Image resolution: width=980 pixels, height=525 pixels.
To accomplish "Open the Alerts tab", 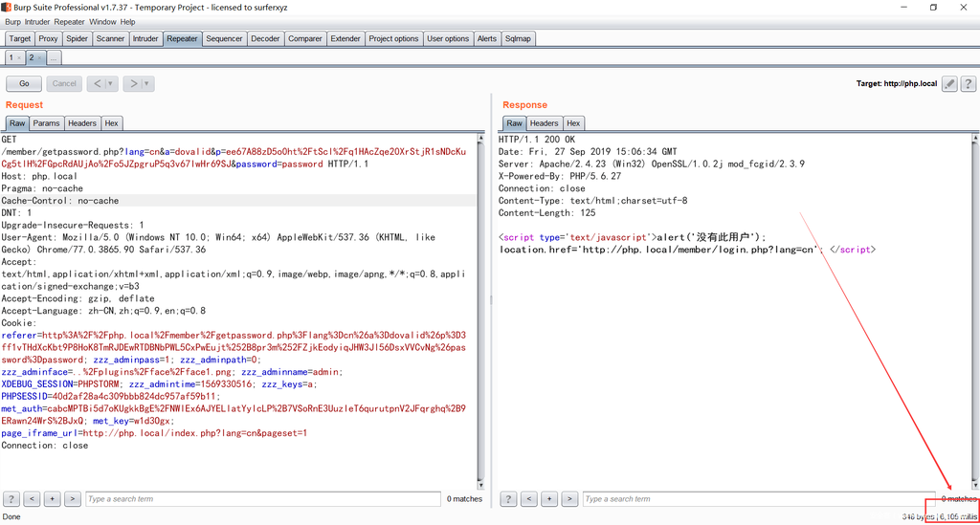I will pos(487,38).
